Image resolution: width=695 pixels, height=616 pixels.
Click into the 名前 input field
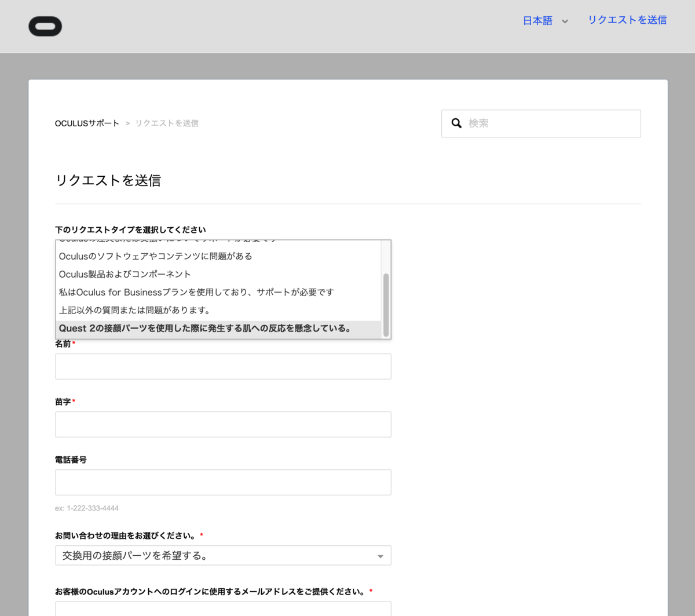point(223,367)
